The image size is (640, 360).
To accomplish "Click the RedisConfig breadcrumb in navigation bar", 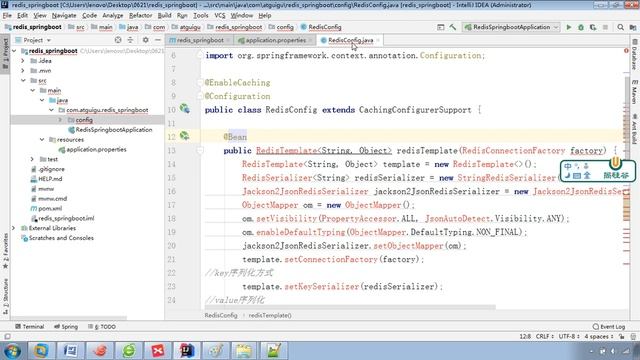I will tap(321, 27).
